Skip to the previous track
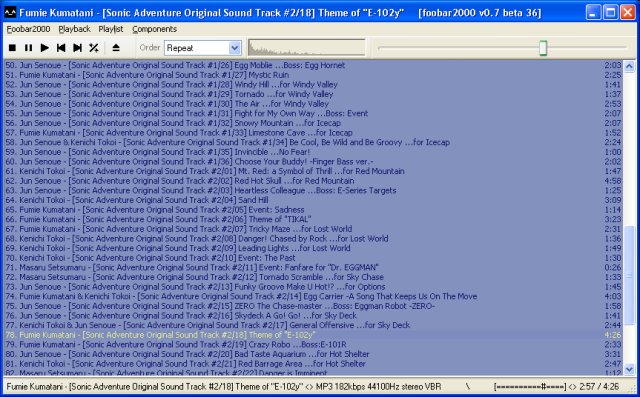The width and height of the screenshot is (640, 397). tap(61, 48)
